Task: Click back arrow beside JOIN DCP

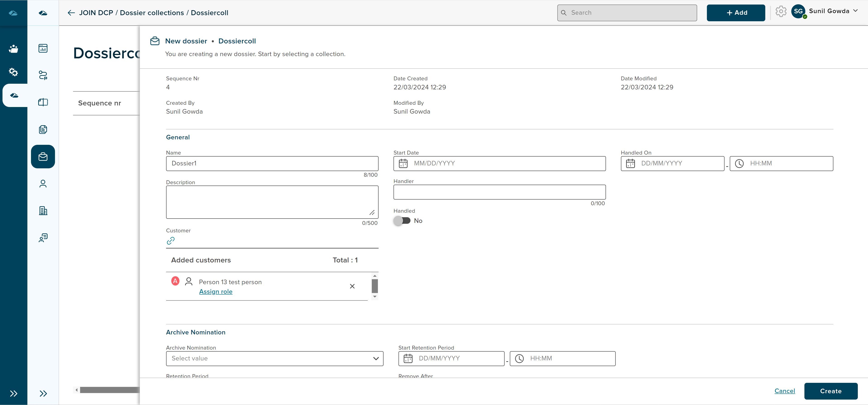Action: point(71,13)
